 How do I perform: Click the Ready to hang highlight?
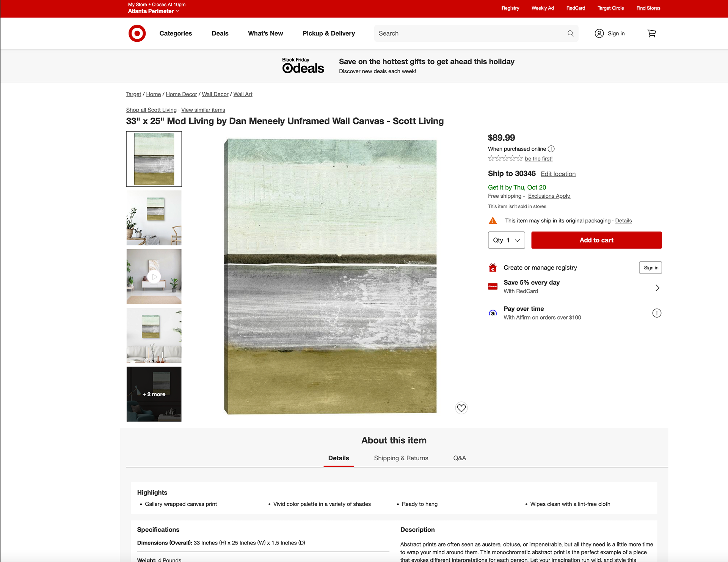click(x=420, y=504)
